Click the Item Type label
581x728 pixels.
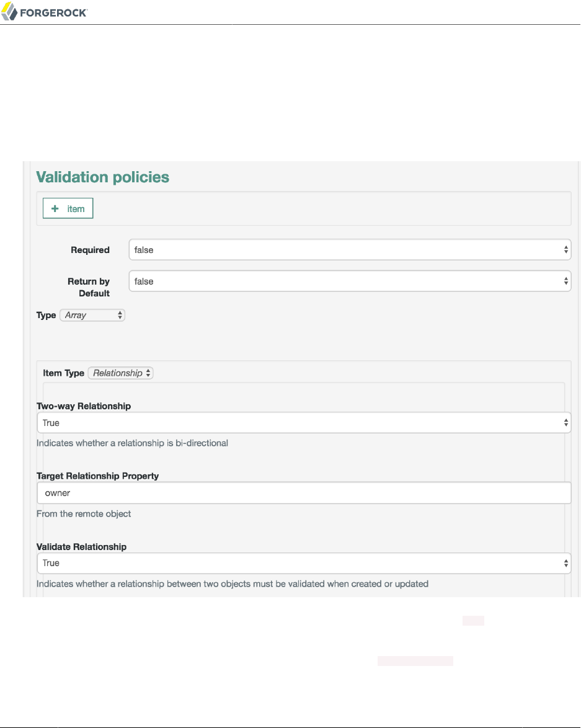coord(63,373)
